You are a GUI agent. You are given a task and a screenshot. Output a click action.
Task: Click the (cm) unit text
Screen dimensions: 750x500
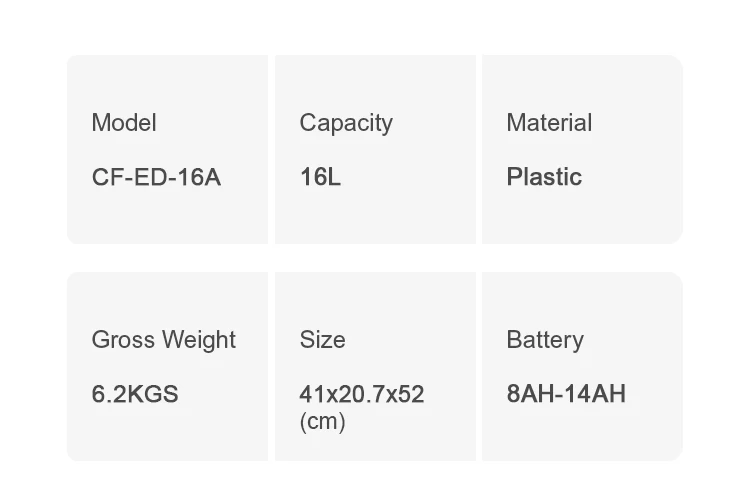322,421
